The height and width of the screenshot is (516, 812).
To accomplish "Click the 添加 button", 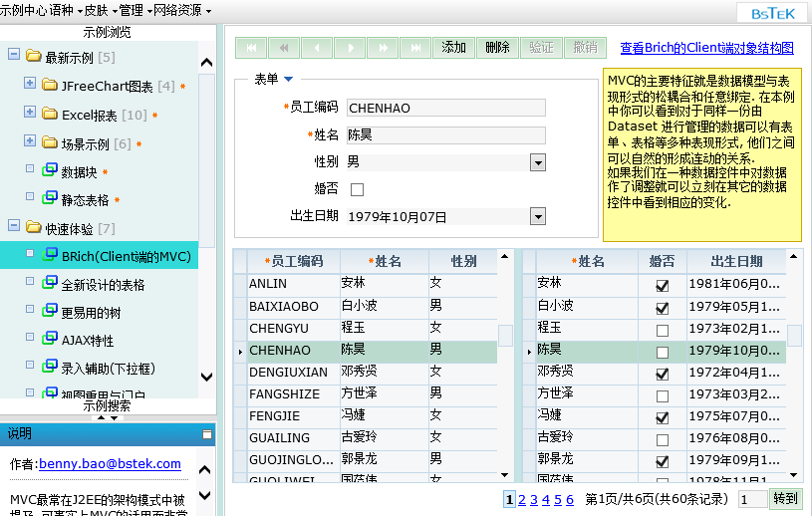I will (453, 48).
